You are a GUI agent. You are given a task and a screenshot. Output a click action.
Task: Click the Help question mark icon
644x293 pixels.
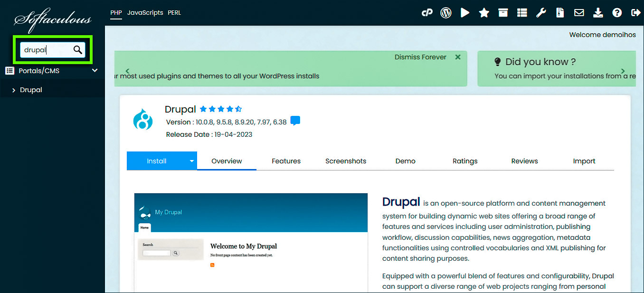616,12
